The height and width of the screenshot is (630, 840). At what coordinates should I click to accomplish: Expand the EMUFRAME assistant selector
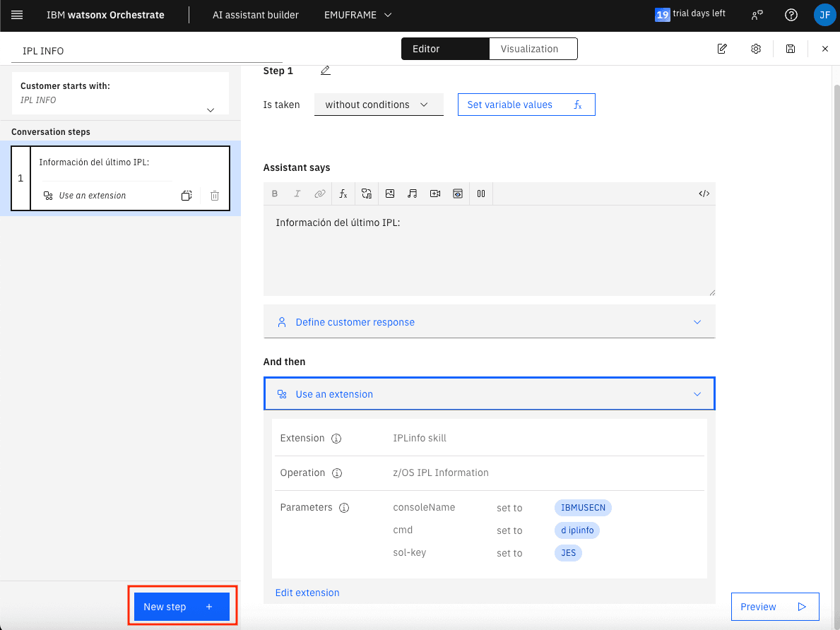(x=357, y=15)
